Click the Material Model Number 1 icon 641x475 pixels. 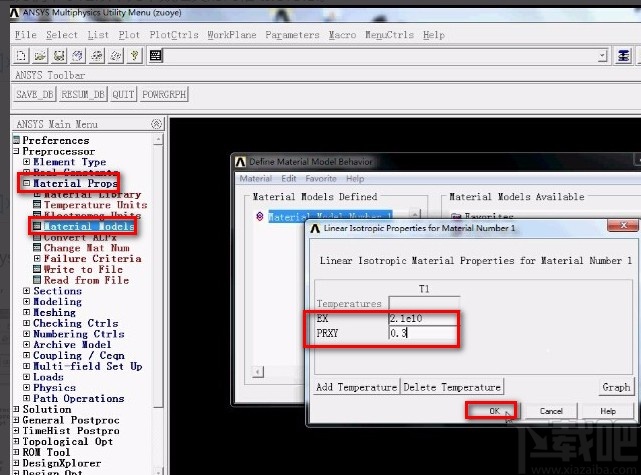(x=260, y=216)
